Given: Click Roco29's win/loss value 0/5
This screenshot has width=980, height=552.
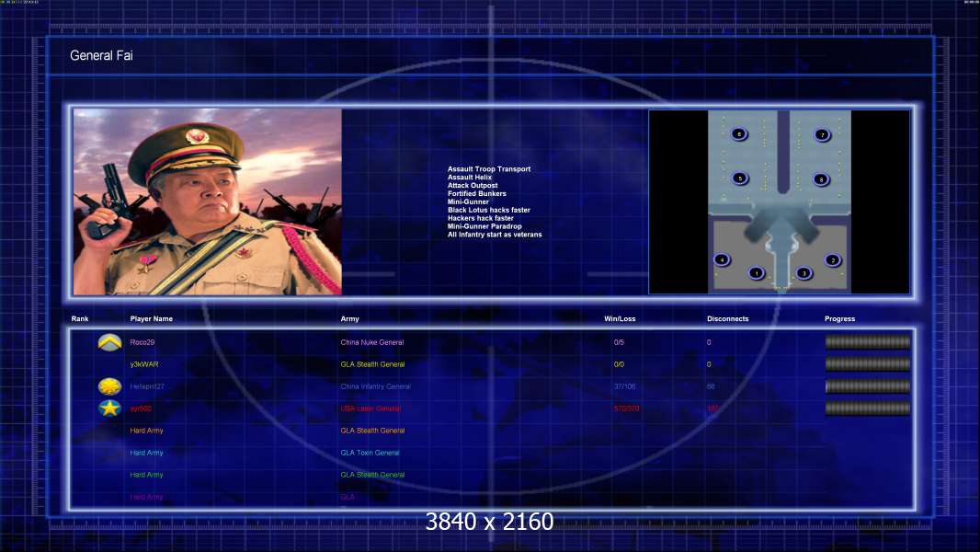Looking at the screenshot, I should (x=619, y=342).
